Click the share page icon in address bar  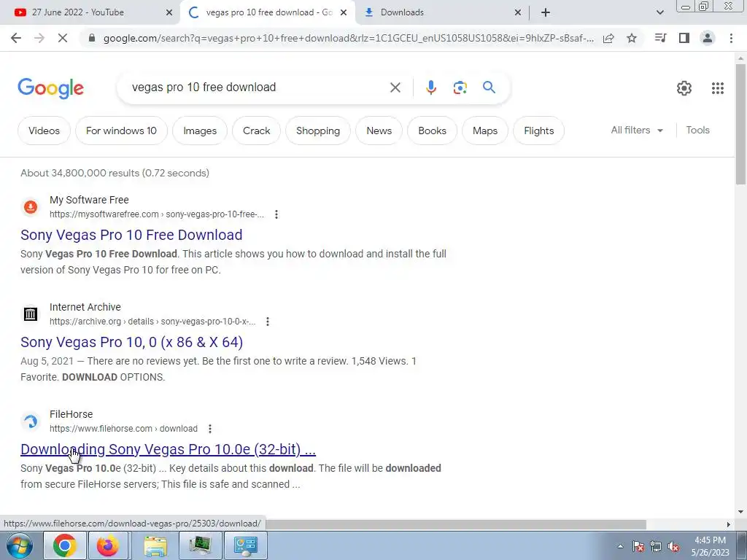click(x=608, y=38)
